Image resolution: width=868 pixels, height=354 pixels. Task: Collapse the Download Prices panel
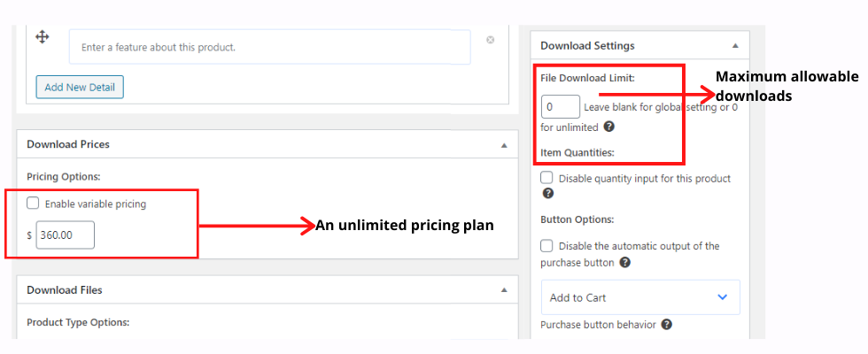click(x=504, y=145)
